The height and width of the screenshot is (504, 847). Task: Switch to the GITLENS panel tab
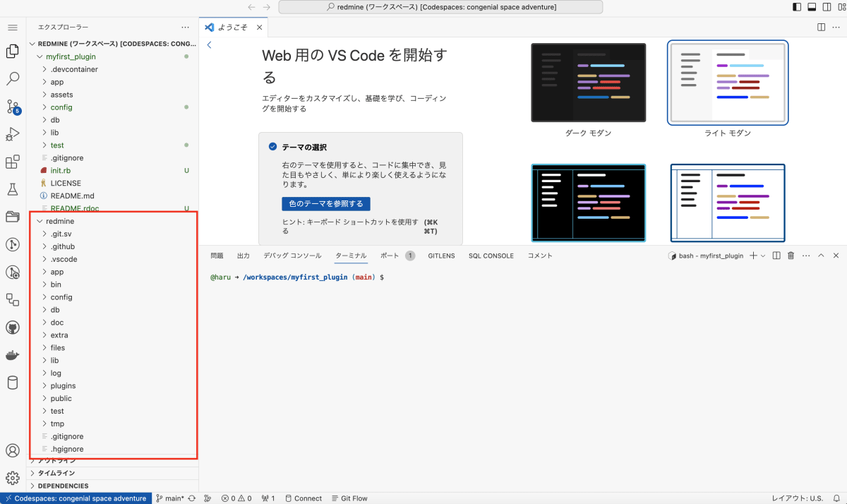coord(441,256)
